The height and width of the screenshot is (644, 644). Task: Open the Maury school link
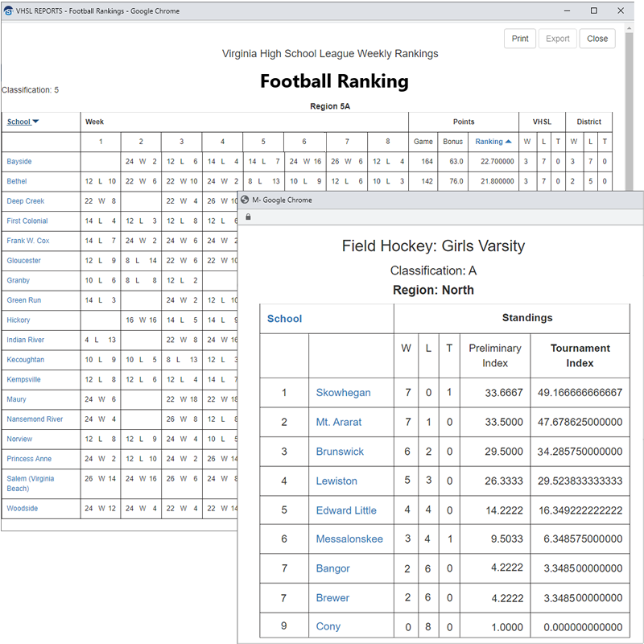click(16, 399)
